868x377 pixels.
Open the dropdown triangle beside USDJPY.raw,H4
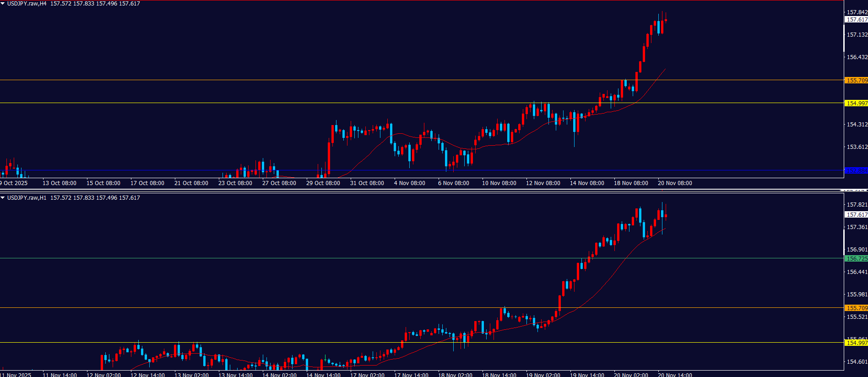pyautogui.click(x=3, y=4)
